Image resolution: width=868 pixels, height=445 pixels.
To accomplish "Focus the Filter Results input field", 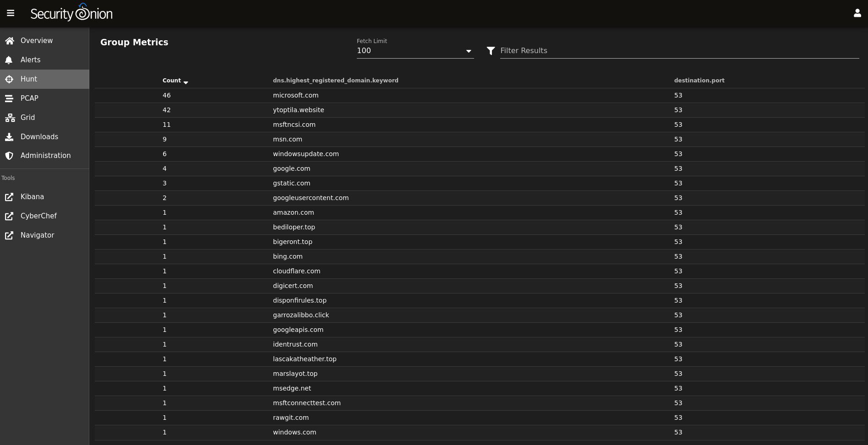I will coord(679,51).
